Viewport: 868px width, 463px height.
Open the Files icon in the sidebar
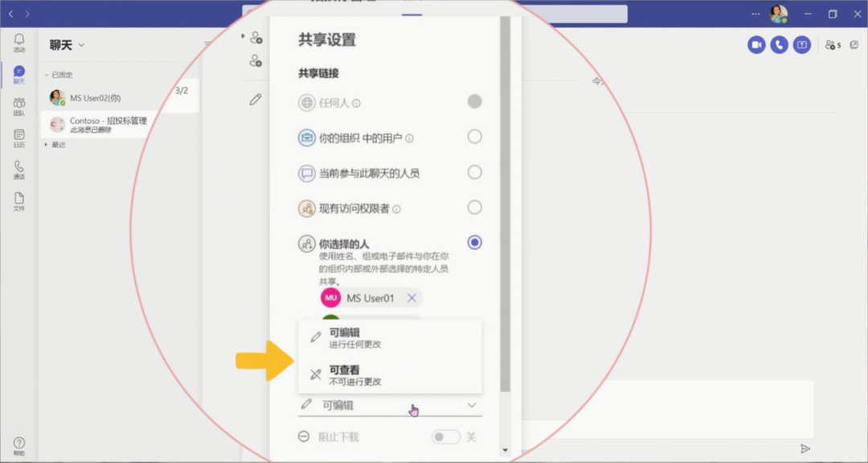click(18, 201)
